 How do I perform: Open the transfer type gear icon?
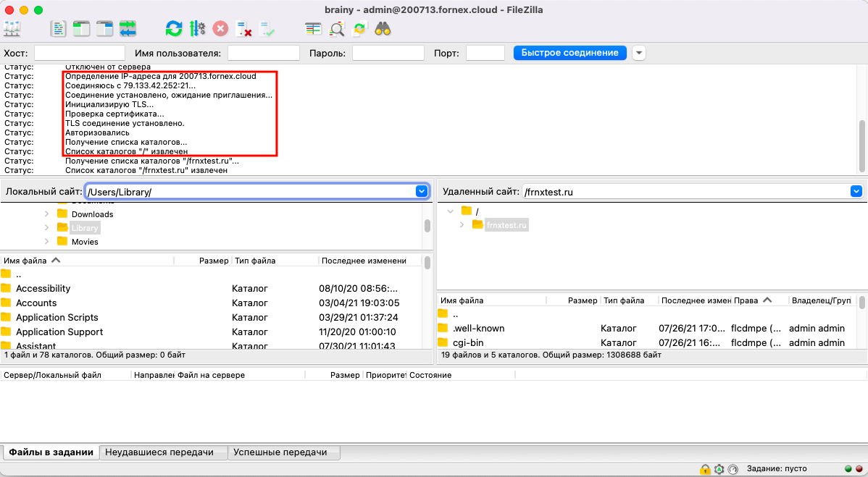click(719, 469)
